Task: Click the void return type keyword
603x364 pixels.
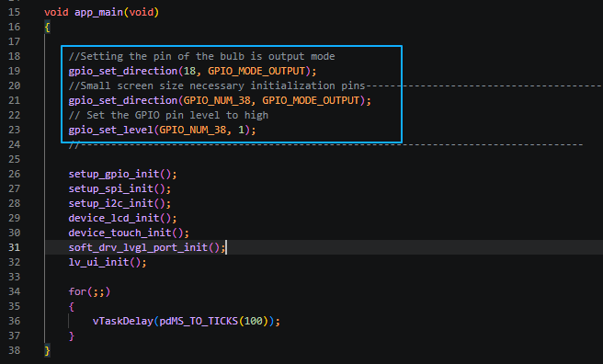Action: coord(56,12)
